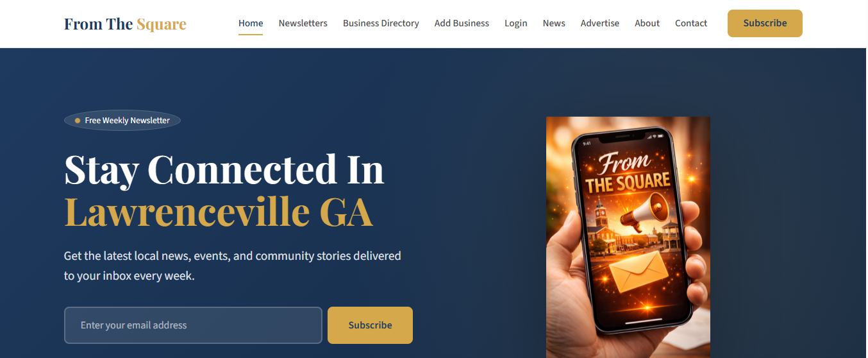
Task: Click the Subscribe button in the header
Action: coord(765,23)
